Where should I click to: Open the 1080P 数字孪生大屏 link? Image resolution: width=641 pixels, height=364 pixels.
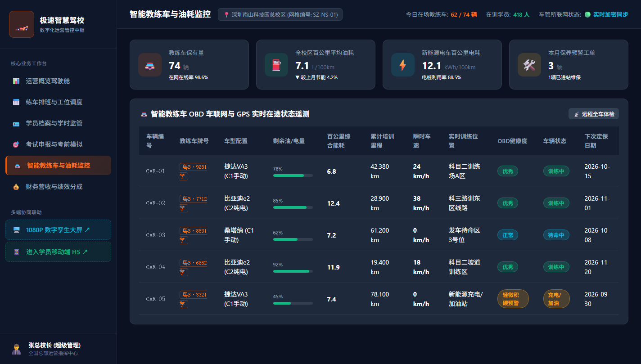point(59,229)
